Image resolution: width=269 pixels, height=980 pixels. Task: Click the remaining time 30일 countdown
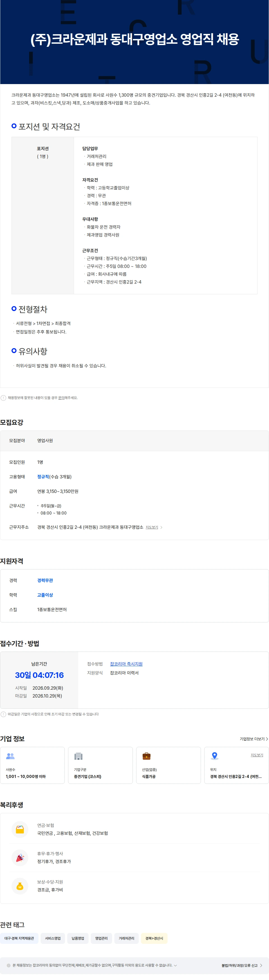coord(39,675)
